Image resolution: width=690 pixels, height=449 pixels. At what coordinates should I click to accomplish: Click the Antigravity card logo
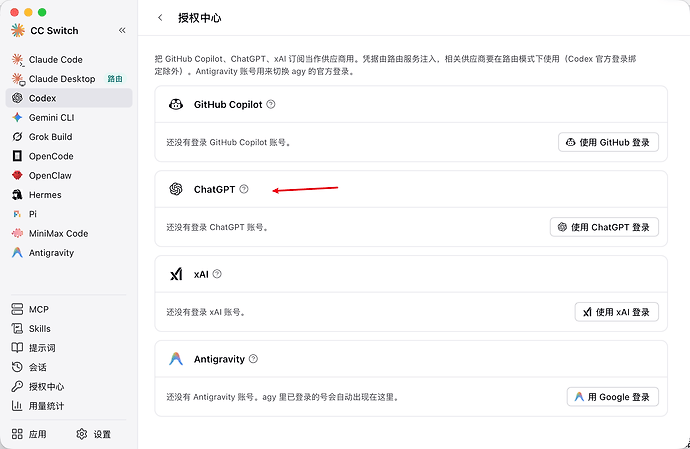pos(176,359)
